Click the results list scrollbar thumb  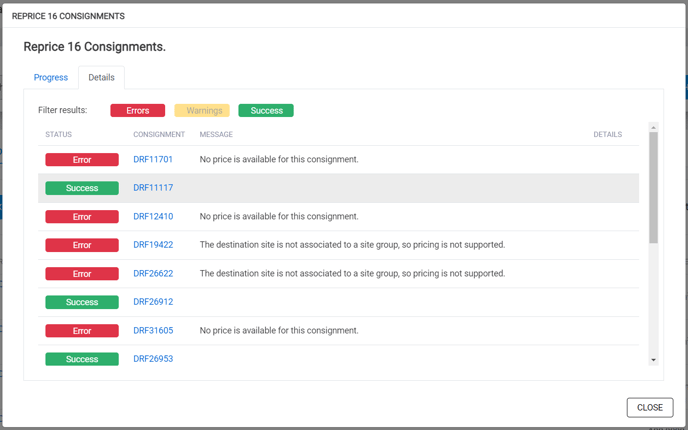[653, 188]
